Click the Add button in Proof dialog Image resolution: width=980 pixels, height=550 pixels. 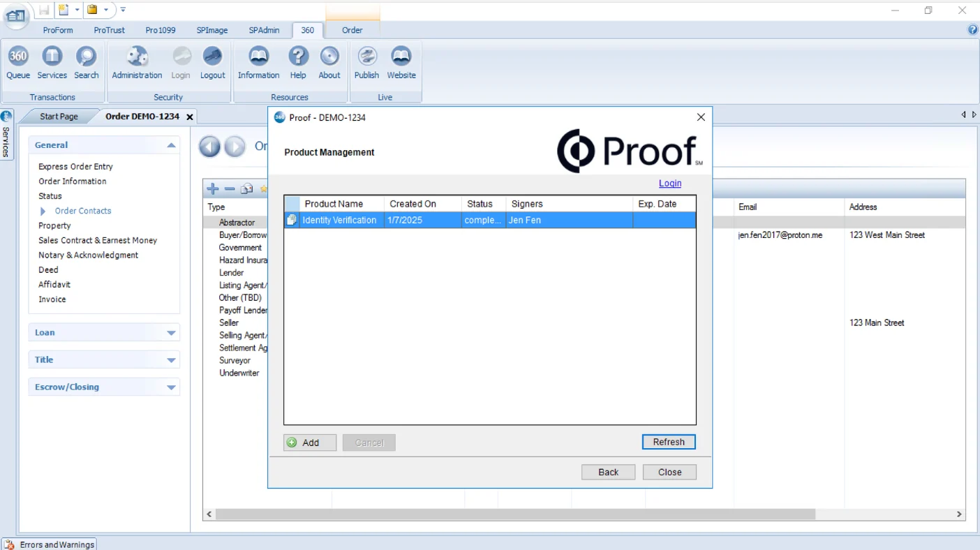click(310, 443)
